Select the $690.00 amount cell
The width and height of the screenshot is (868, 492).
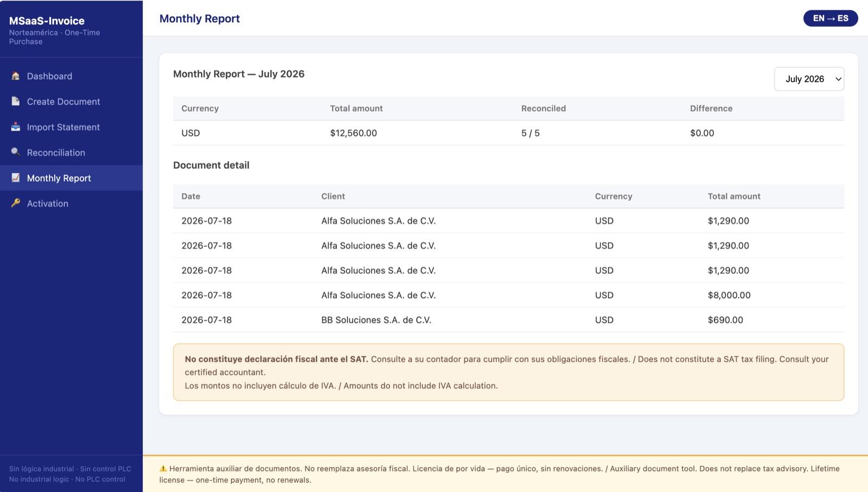[x=725, y=320]
